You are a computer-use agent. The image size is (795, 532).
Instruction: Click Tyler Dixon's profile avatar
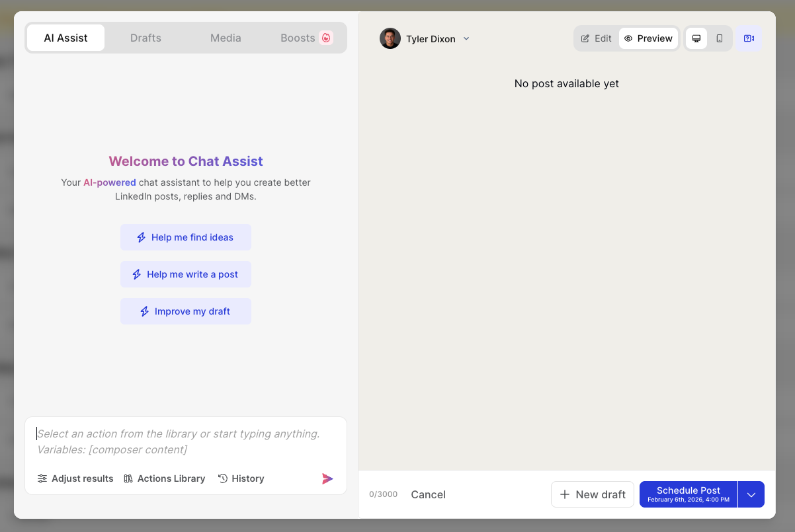[390, 38]
